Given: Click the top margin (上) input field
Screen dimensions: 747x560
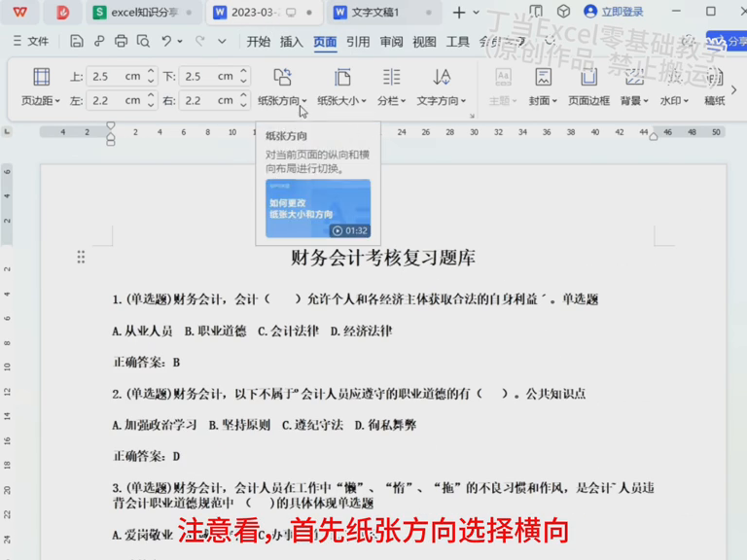Looking at the screenshot, I should coord(122,76).
